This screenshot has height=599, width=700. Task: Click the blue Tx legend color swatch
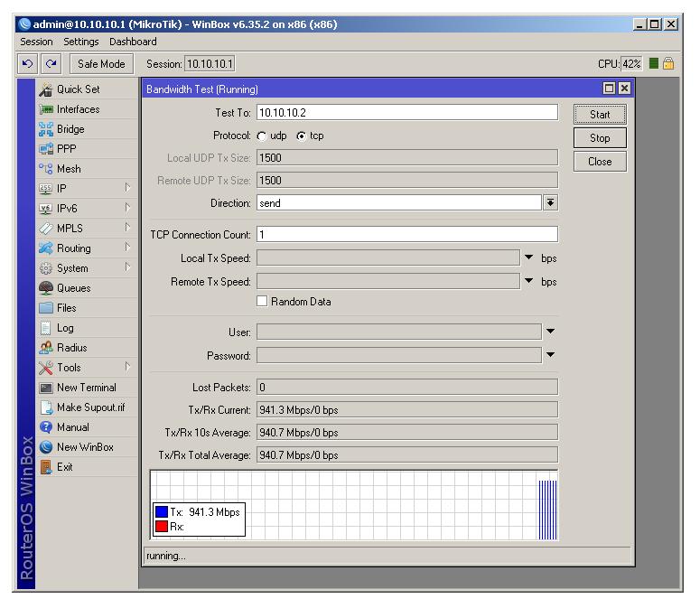[x=160, y=512]
